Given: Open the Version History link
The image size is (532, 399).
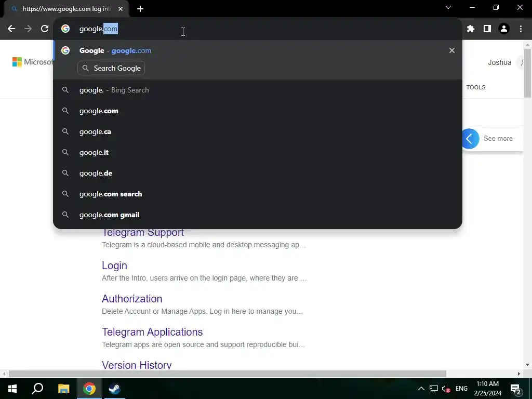Looking at the screenshot, I should (137, 365).
